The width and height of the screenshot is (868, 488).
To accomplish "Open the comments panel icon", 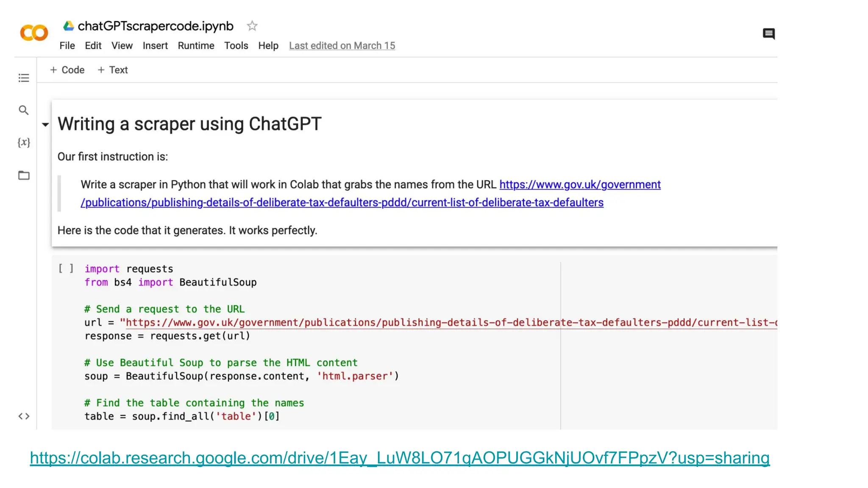I will click(x=769, y=33).
